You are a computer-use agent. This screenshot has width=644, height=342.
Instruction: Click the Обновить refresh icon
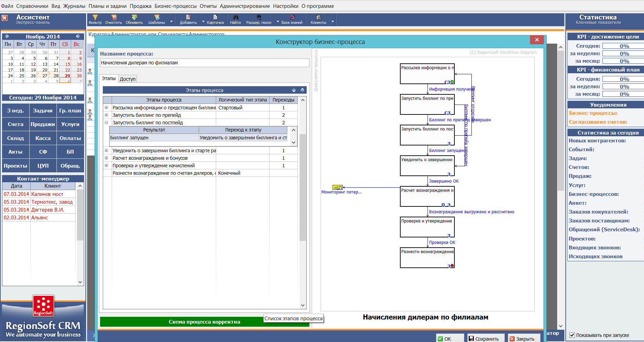tap(134, 17)
